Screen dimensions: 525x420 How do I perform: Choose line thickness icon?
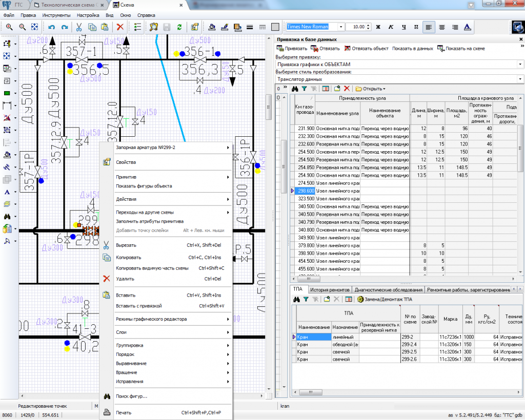point(250,27)
